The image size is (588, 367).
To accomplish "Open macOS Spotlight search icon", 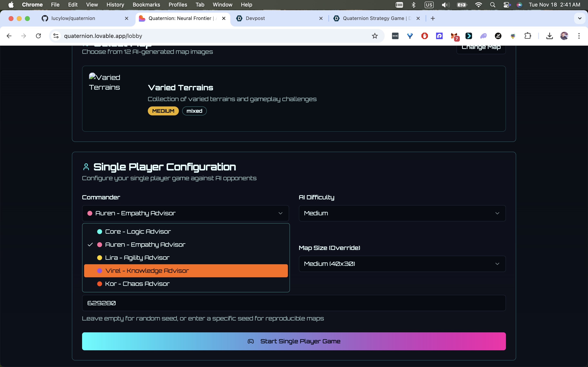I will pos(492,5).
